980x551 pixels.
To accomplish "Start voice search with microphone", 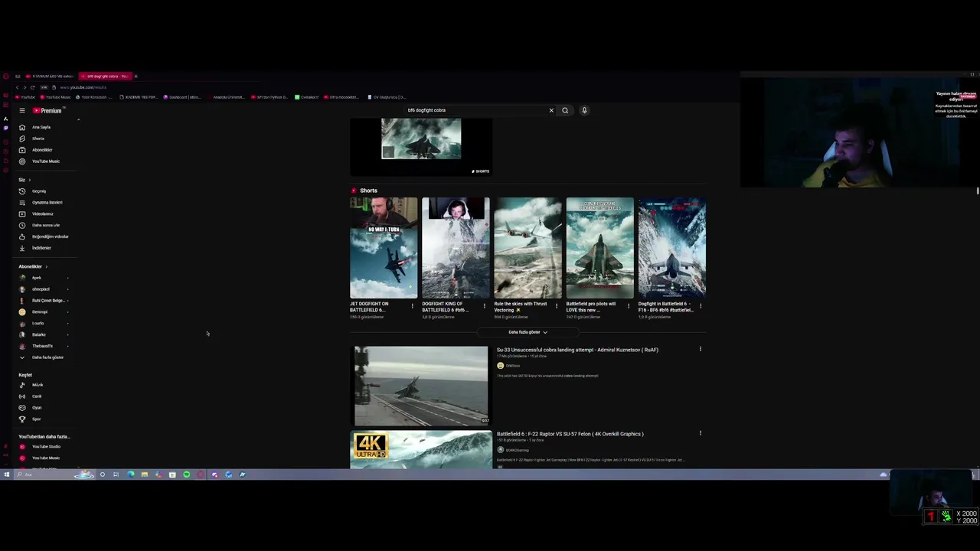I will tap(584, 110).
